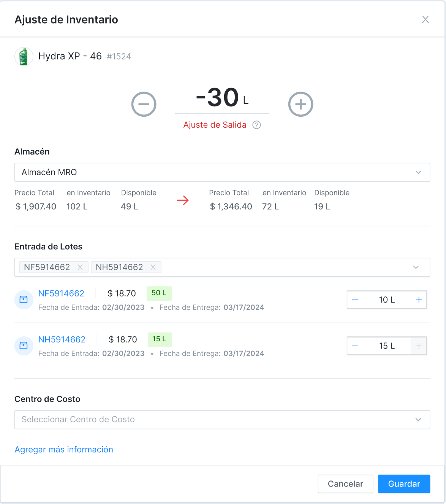Remove the NF5914662 tag from batch selector
Image resolution: width=446 pixels, height=504 pixels.
click(x=80, y=267)
